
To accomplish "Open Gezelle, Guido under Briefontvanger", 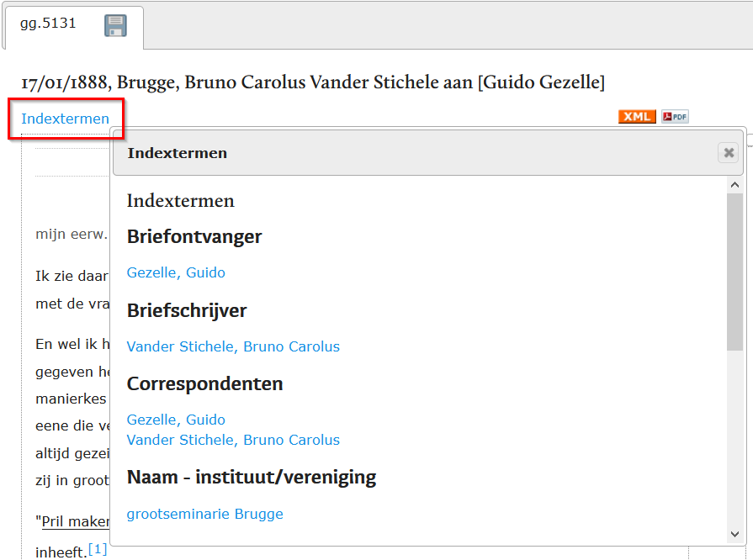I will tap(176, 272).
